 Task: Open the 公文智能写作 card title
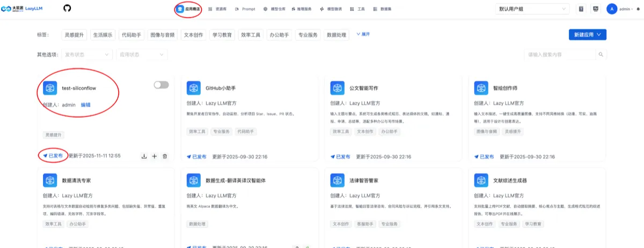[x=363, y=88]
